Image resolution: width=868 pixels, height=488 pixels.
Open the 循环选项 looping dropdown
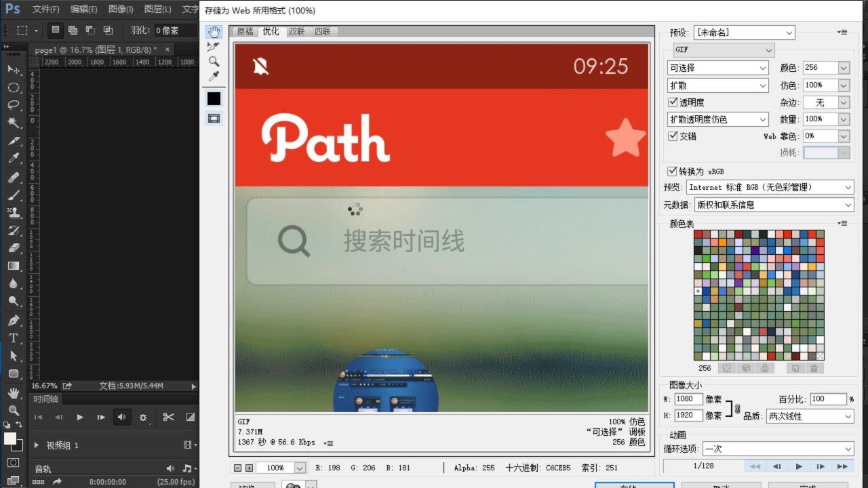pos(778,449)
